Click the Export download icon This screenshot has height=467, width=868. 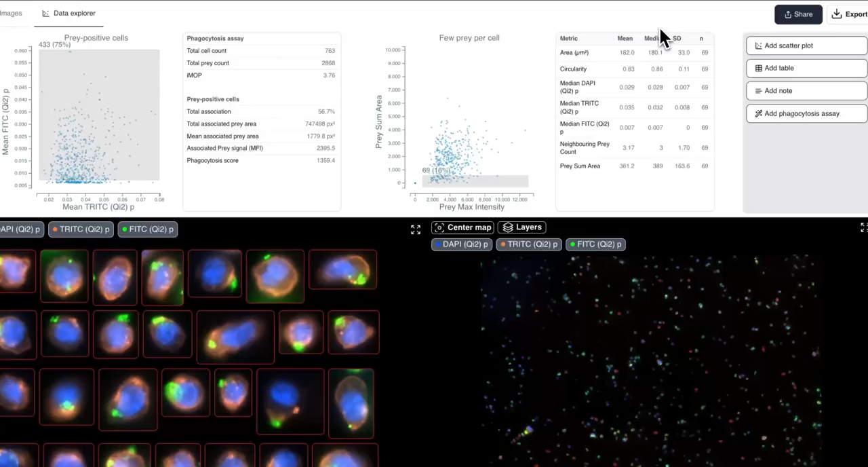point(837,14)
